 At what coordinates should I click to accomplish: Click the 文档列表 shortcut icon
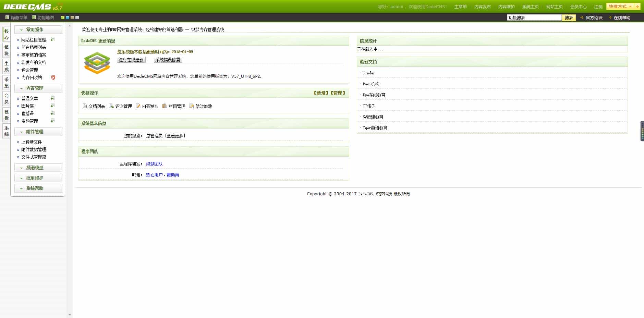click(x=85, y=106)
